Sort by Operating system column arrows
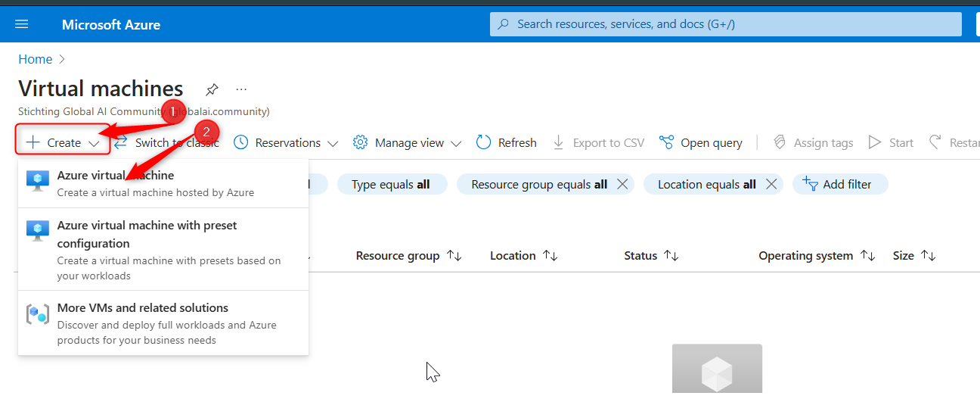 (867, 256)
